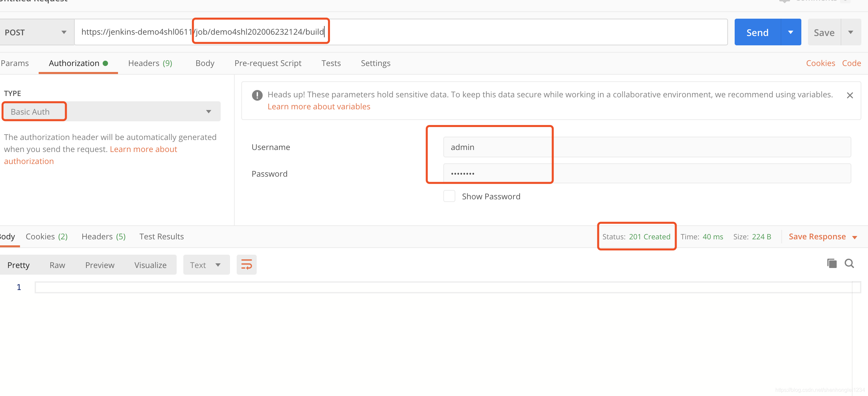Image resolution: width=868 pixels, height=396 pixels.
Task: Open the POST method dropdown
Action: coord(36,32)
